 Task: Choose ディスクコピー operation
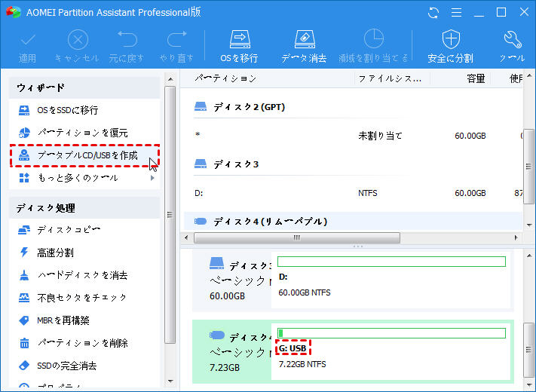pyautogui.click(x=84, y=230)
